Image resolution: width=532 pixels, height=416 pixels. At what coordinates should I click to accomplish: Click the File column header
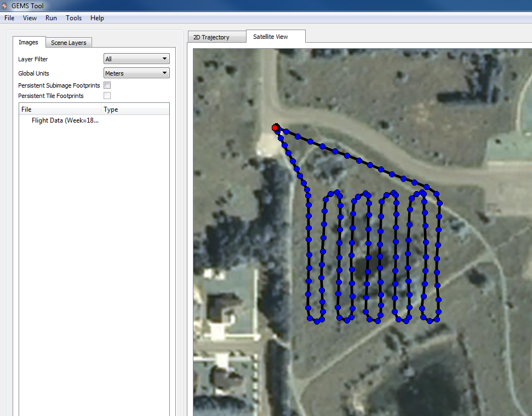26,109
